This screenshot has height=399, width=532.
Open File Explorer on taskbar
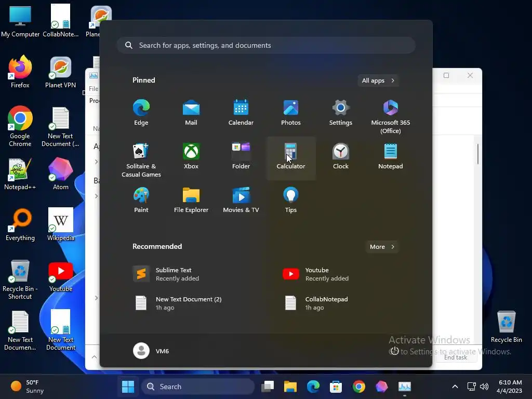pos(290,387)
